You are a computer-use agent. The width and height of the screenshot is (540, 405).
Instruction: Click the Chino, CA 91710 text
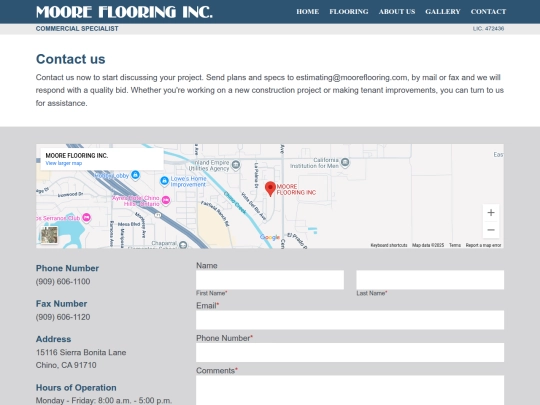coord(66,365)
